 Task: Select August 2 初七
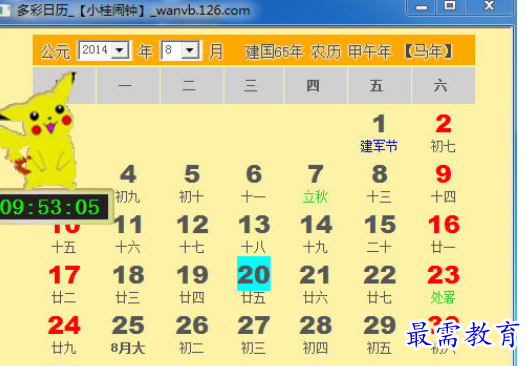(x=443, y=133)
